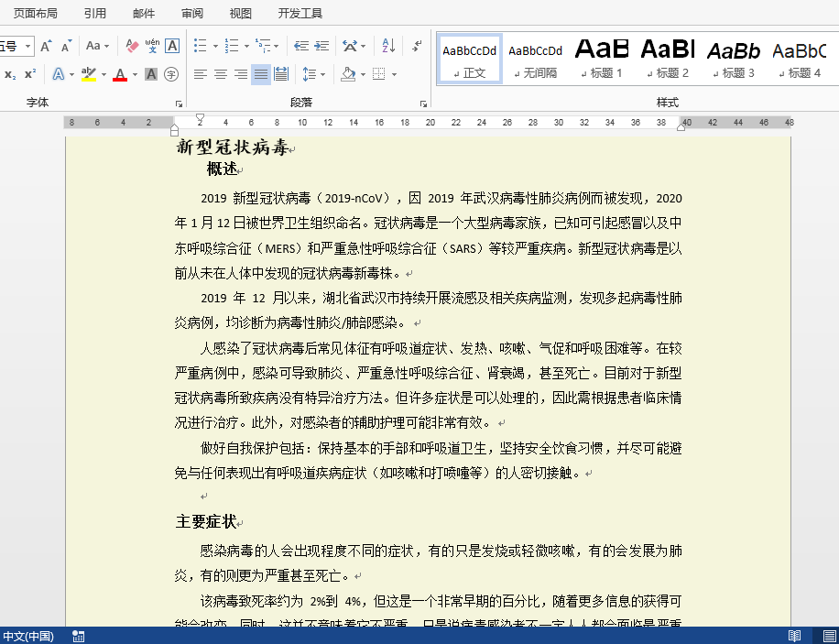Open the line spacing dropdown

310,73
